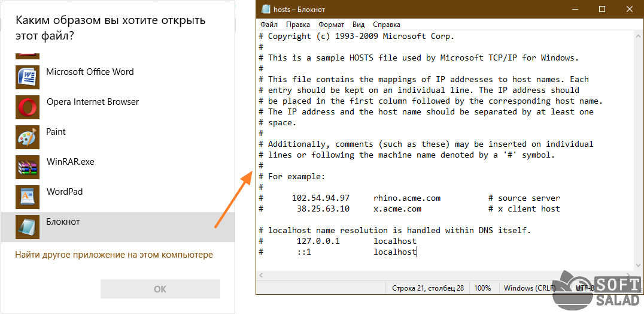Screen dimensions: 644x314
Task: Click the Notepad vertical scroll up arrow
Action: [x=637, y=36]
